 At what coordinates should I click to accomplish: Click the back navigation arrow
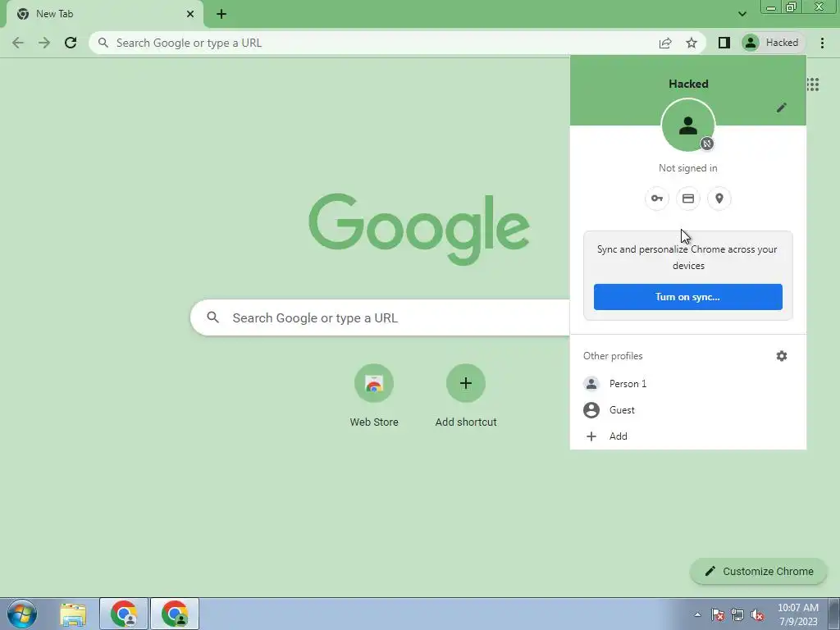(18, 43)
